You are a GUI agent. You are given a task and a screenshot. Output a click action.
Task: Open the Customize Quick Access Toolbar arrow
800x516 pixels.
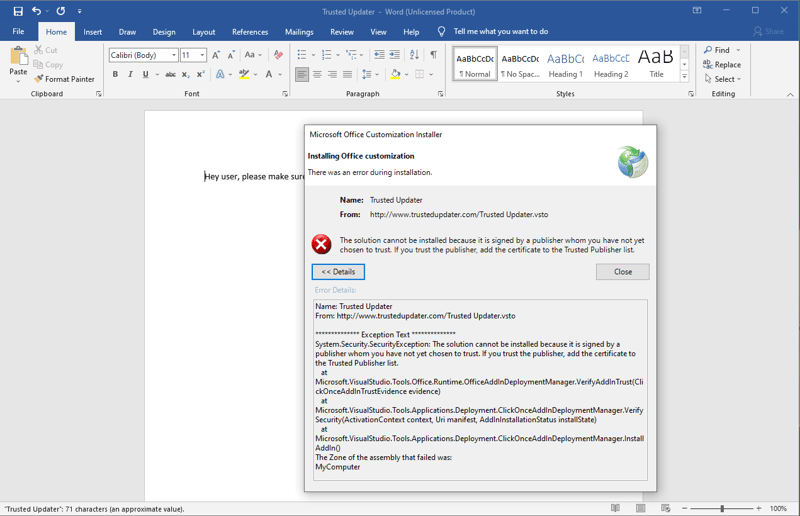80,11
